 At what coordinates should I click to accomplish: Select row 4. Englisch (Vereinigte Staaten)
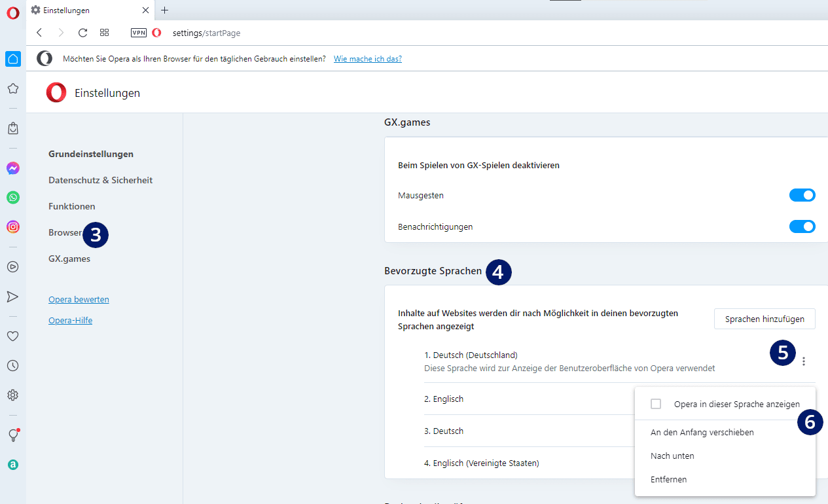click(x=482, y=463)
